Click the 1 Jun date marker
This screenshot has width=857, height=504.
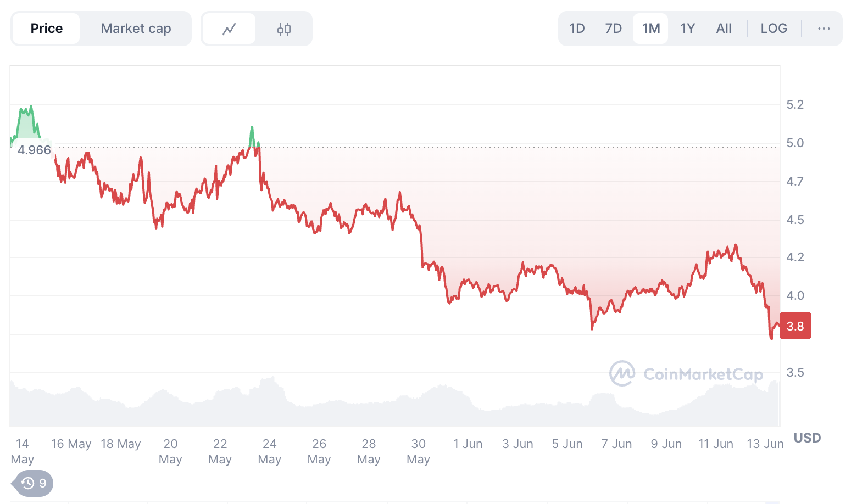[x=468, y=444]
